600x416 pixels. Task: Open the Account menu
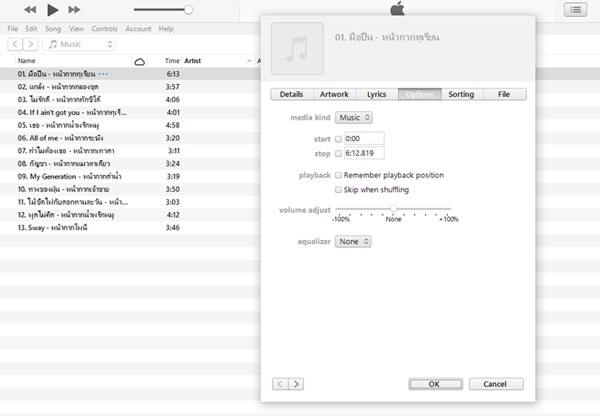[138, 29]
